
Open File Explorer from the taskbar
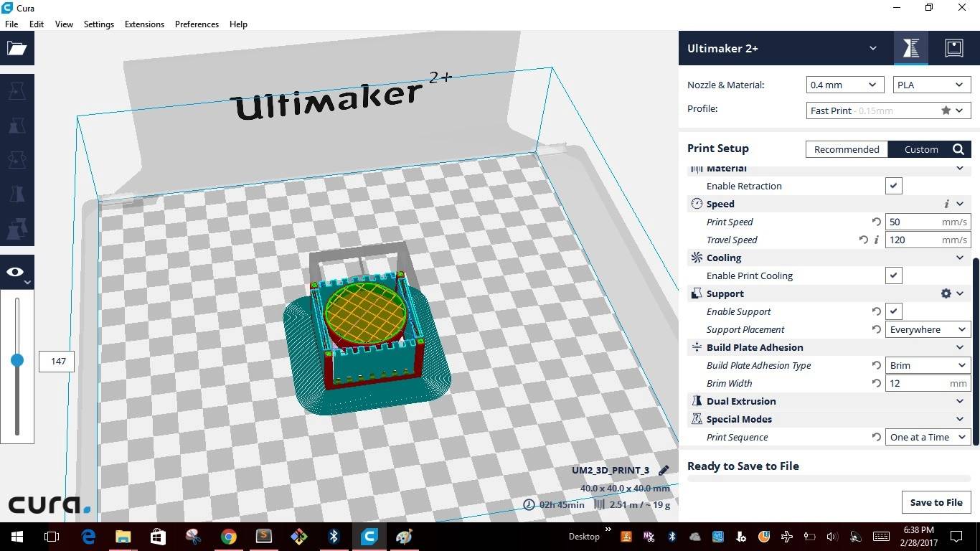click(123, 537)
